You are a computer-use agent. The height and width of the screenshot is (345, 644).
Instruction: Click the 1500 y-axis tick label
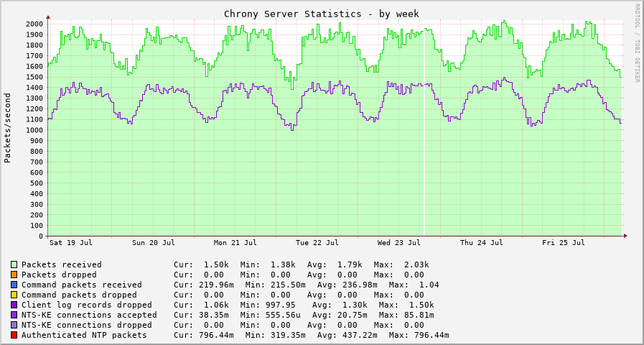(x=34, y=77)
